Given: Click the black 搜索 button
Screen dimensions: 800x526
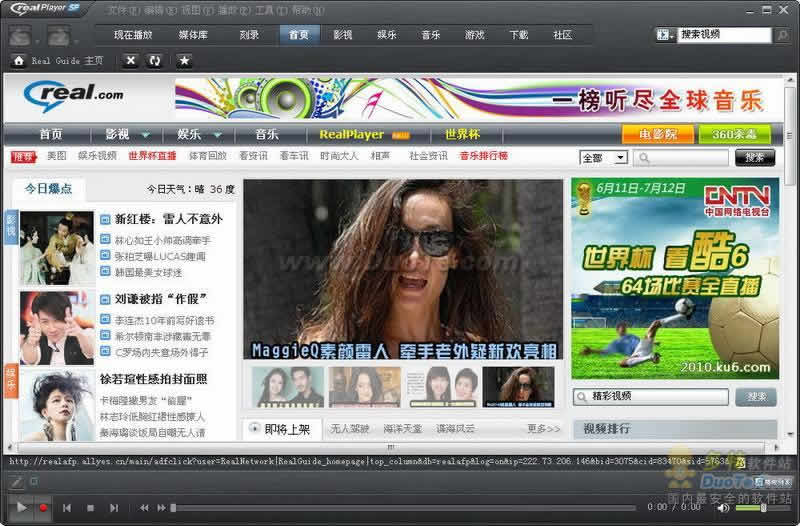Looking at the screenshot, I should pyautogui.click(x=755, y=158).
